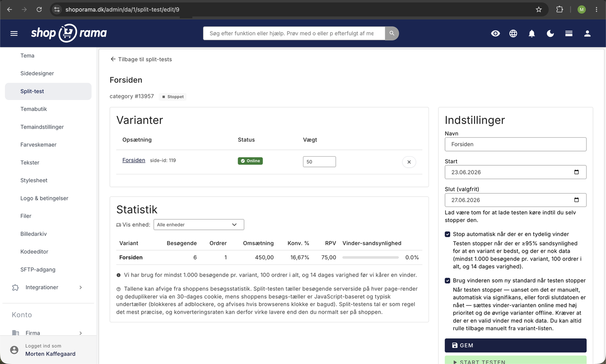Click the device icon next to Vis enhed

coord(119,225)
